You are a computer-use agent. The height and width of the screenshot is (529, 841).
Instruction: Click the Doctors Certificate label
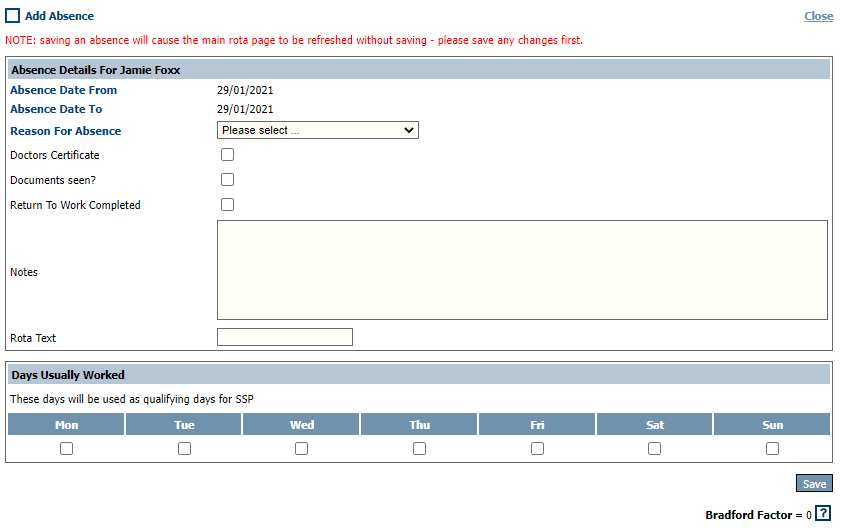(x=55, y=155)
